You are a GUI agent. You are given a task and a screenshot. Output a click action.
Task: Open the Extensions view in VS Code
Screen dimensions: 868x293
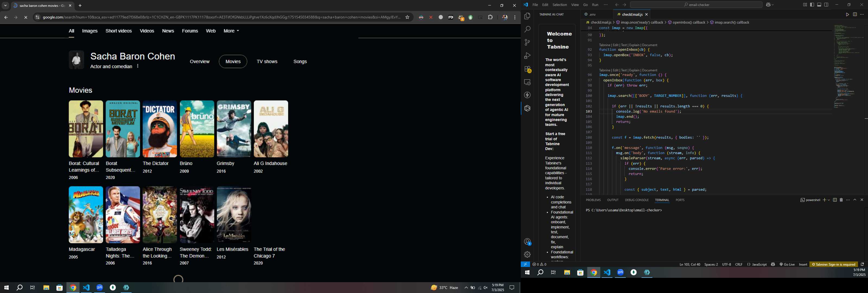pyautogui.click(x=527, y=69)
